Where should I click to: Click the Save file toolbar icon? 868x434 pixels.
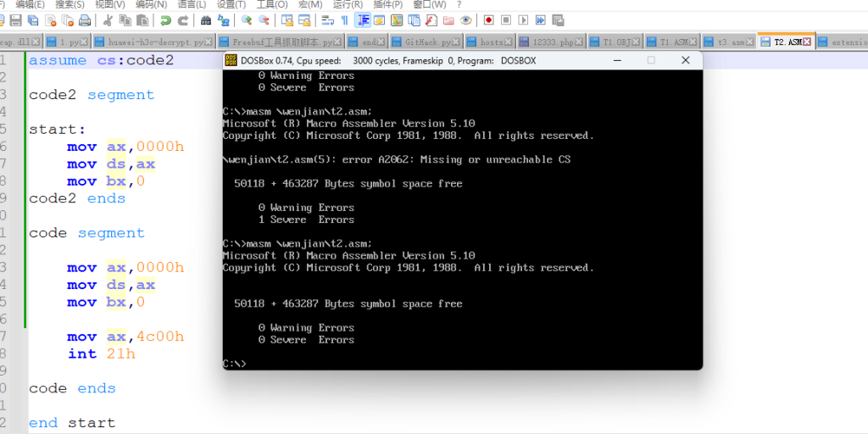pos(14,19)
